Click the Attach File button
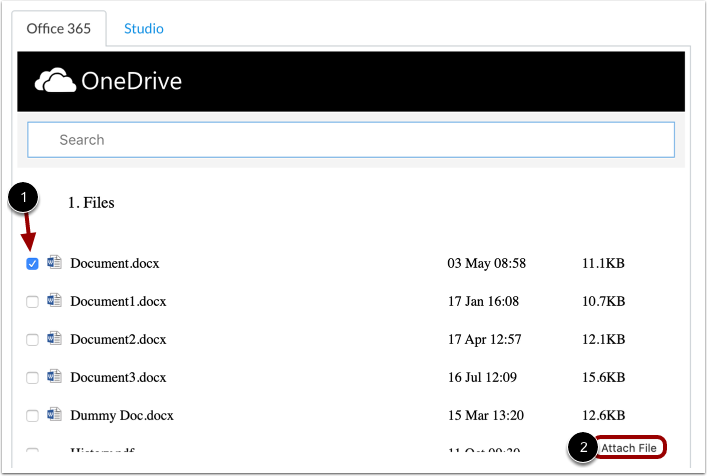This screenshot has width=707, height=476. [x=629, y=448]
